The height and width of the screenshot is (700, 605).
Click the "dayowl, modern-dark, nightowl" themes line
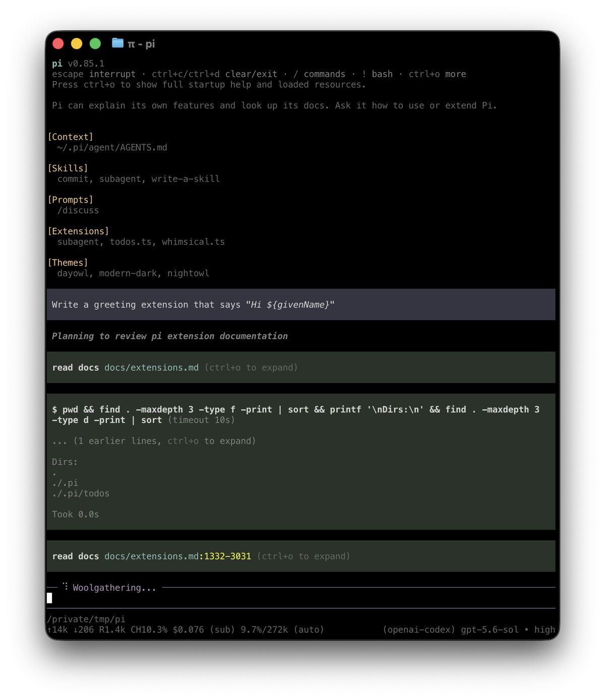[133, 274]
